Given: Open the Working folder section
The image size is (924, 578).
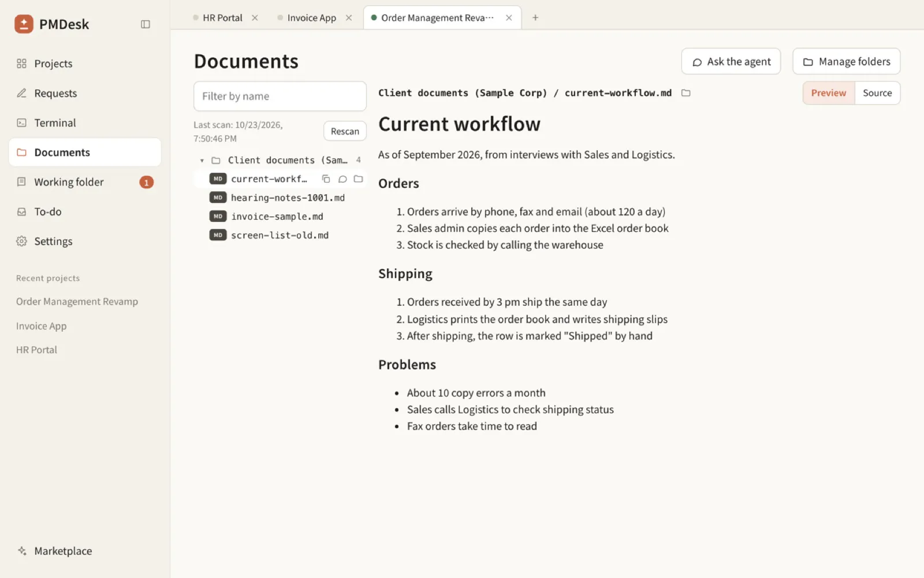Looking at the screenshot, I should point(85,182).
